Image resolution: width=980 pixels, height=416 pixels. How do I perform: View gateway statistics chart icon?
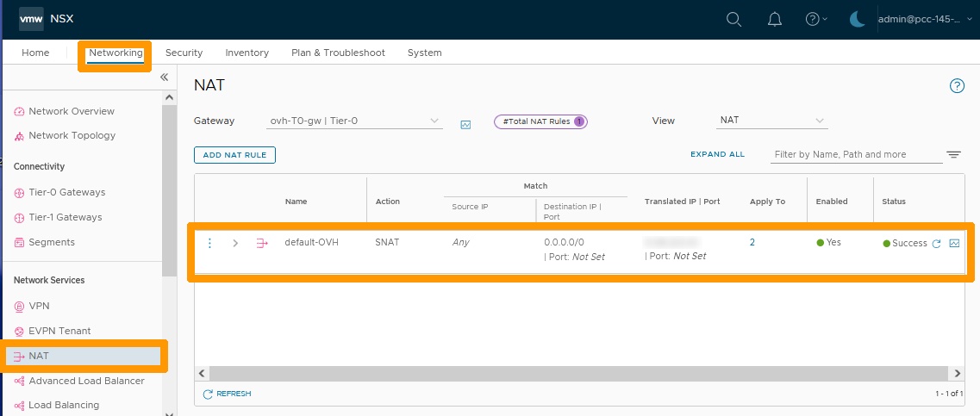click(465, 124)
